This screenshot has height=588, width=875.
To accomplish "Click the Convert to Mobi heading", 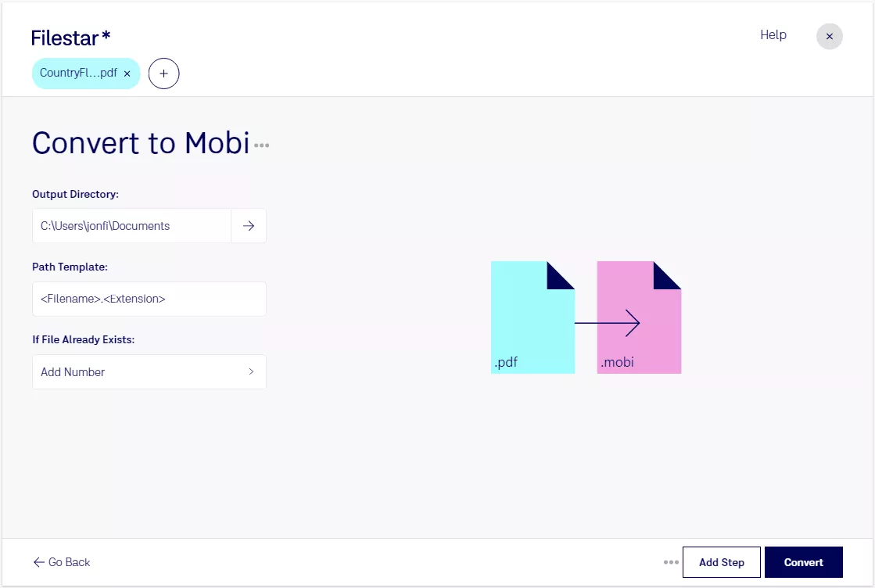I will point(141,143).
